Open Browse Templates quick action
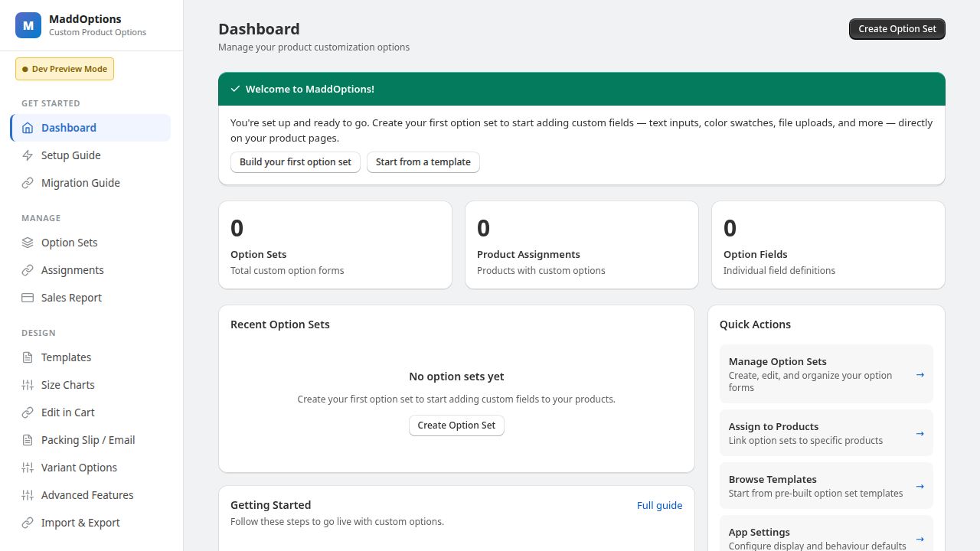 (826, 486)
